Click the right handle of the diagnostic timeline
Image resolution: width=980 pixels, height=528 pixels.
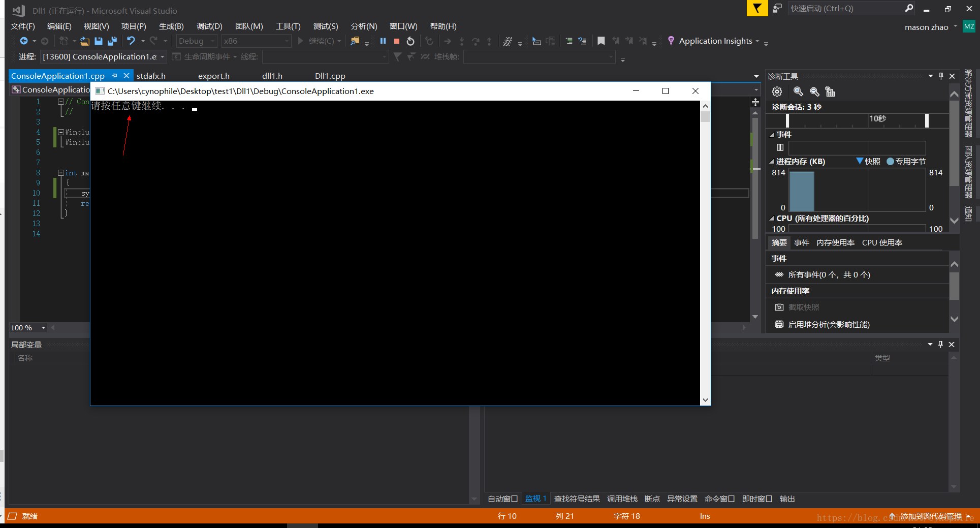[x=927, y=120]
